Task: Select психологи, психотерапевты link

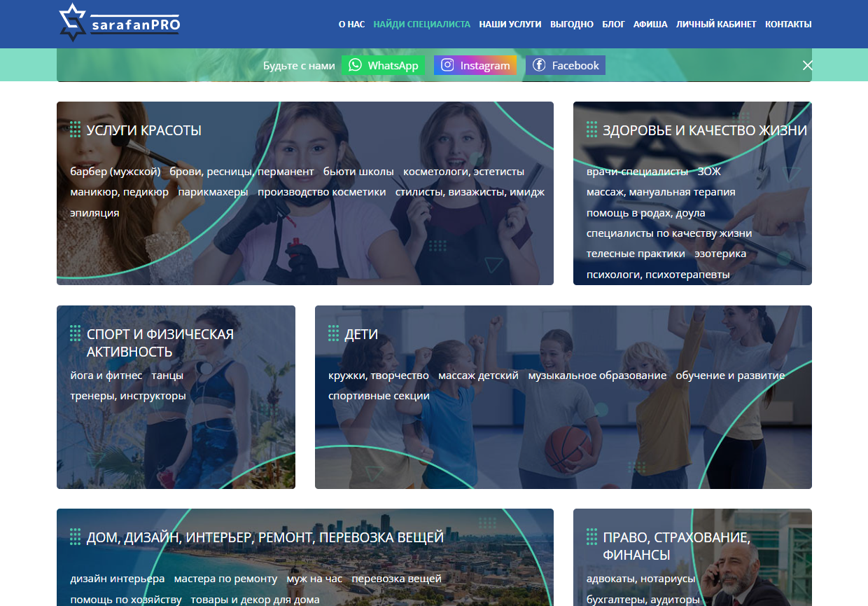Action: click(658, 275)
